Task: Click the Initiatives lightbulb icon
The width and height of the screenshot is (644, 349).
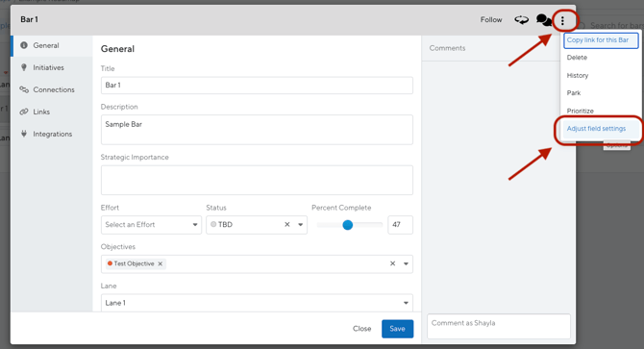Action: [24, 67]
